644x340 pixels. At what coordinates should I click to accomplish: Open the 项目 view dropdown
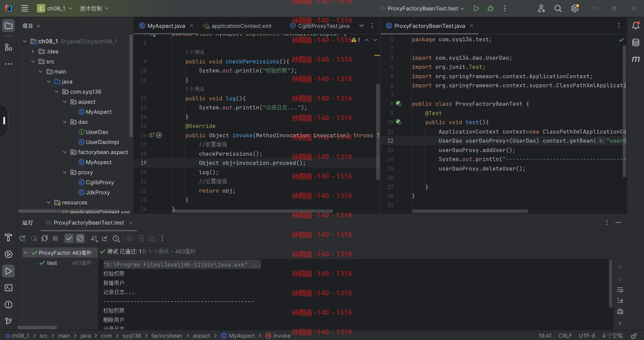click(31, 26)
